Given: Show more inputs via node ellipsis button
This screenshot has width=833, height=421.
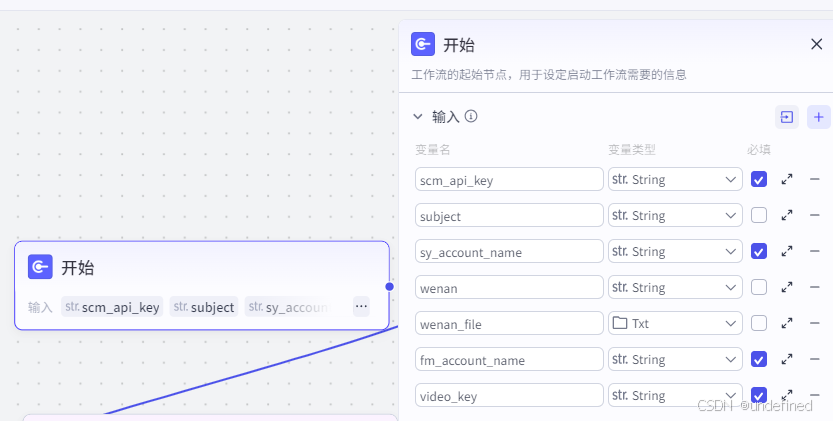Looking at the screenshot, I should [x=361, y=306].
